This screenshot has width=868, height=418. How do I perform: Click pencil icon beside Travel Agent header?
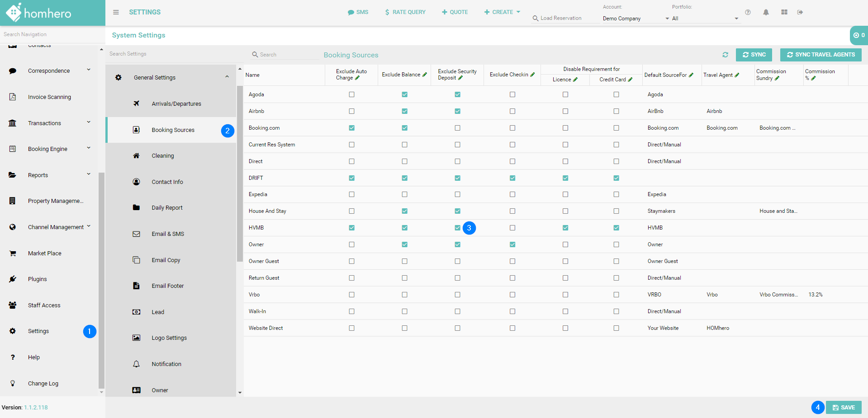737,75
